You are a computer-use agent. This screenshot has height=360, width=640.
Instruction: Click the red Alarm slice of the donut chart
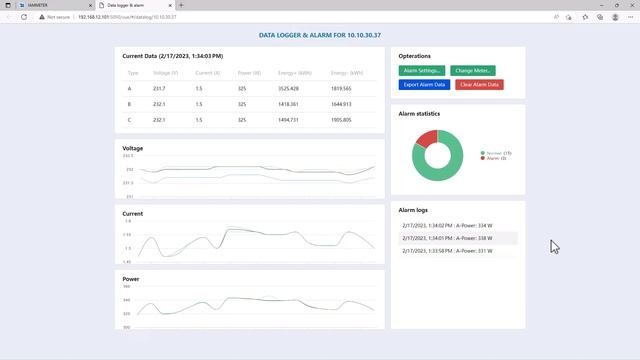point(428,138)
